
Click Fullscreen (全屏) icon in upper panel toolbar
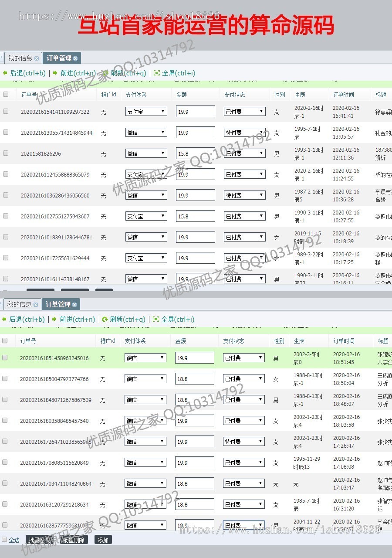tap(157, 73)
